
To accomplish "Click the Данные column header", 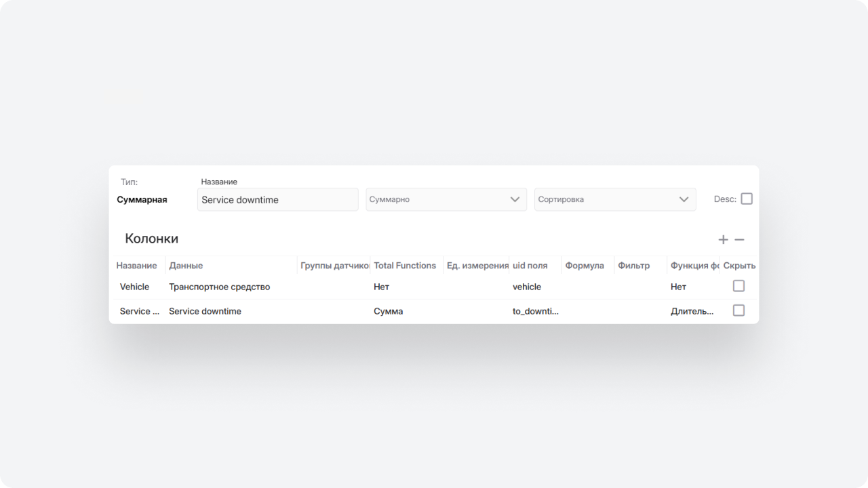I will coord(186,266).
